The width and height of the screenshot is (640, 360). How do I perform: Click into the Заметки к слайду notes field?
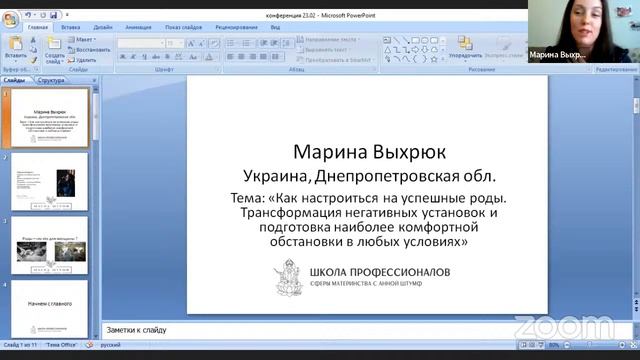click(367, 330)
